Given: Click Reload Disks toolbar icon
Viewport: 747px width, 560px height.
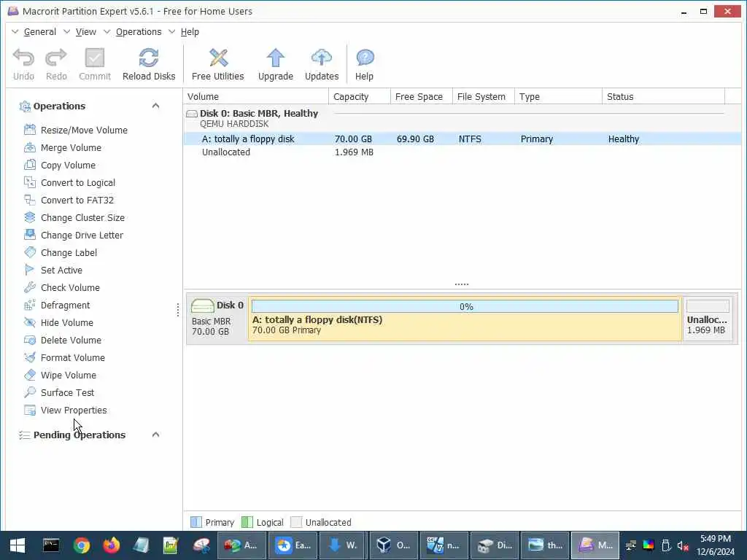Looking at the screenshot, I should point(149,58).
